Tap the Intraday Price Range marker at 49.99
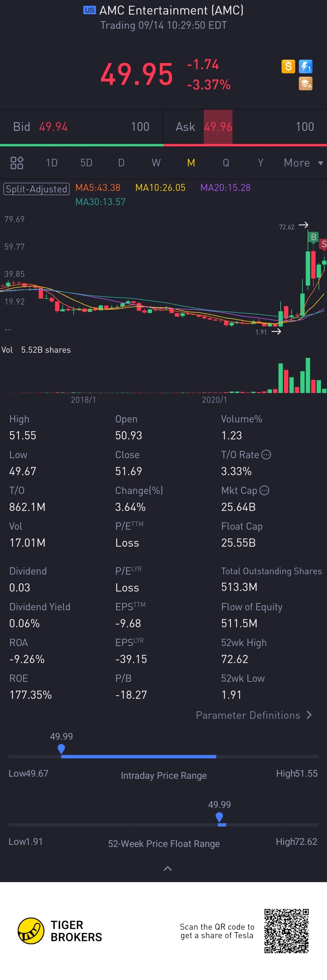This screenshot has width=327, height=980. (61, 749)
